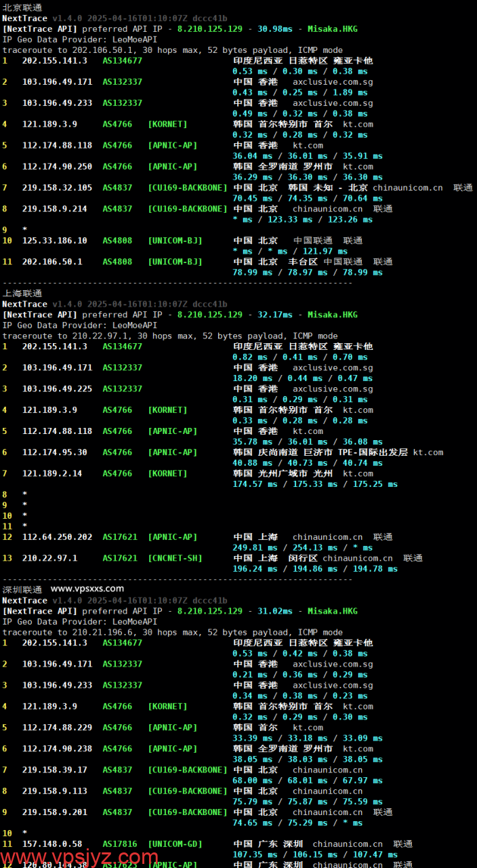
Task: Click the latency line '33.39 ms / 33.18 ms / 33.09 ms'
Action: click(308, 738)
